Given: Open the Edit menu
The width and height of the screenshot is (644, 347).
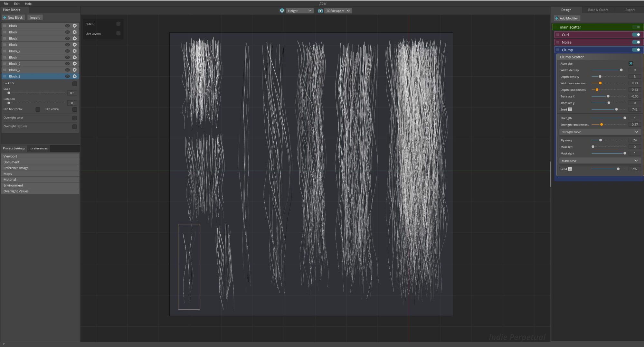Looking at the screenshot, I should click(x=17, y=4).
